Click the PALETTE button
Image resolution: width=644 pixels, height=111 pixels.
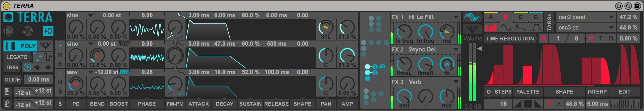click(x=528, y=92)
